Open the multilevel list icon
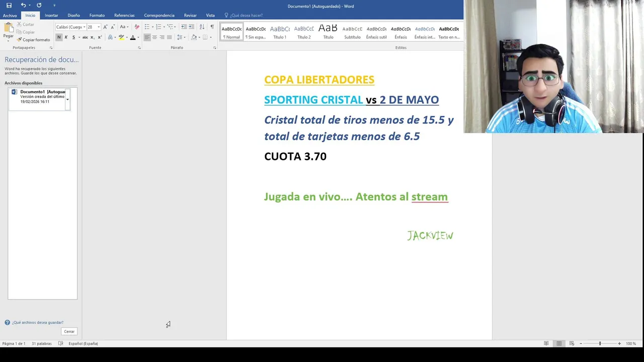 pyautogui.click(x=170, y=27)
